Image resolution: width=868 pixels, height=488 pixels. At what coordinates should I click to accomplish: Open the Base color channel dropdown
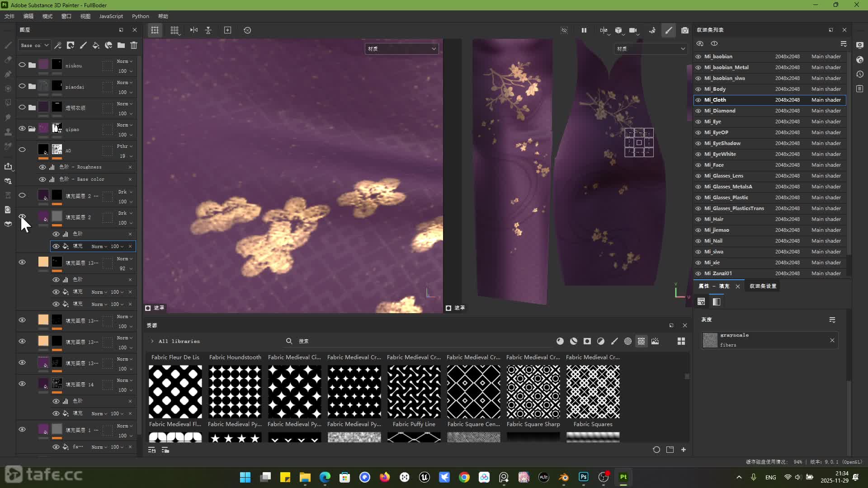coord(34,45)
